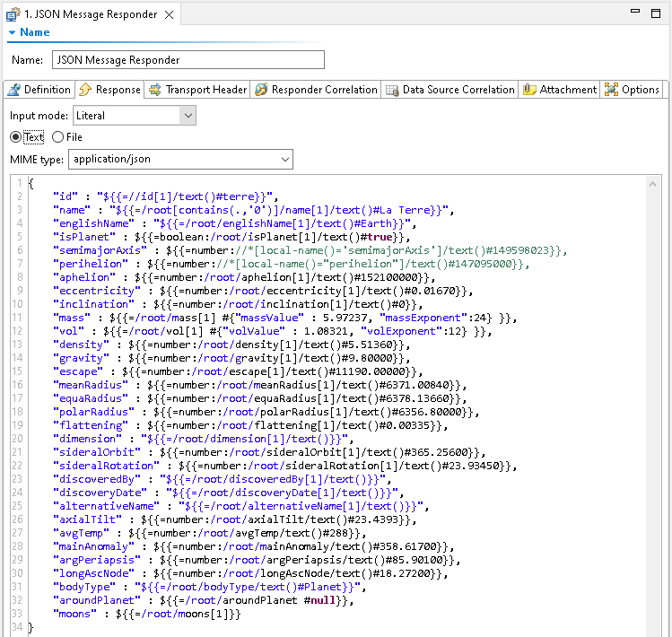Viewport: 672px width, 637px height.
Task: Click the "longAscNode" line
Action: coord(250,573)
